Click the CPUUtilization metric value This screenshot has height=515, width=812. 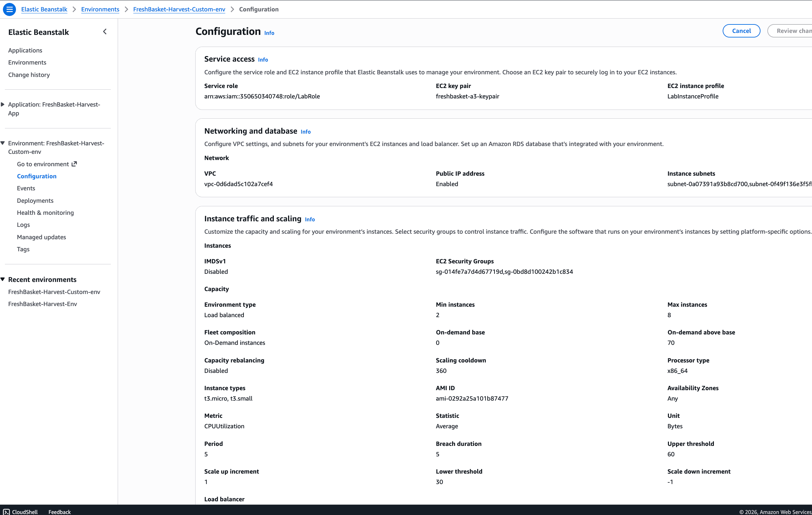[x=224, y=426]
